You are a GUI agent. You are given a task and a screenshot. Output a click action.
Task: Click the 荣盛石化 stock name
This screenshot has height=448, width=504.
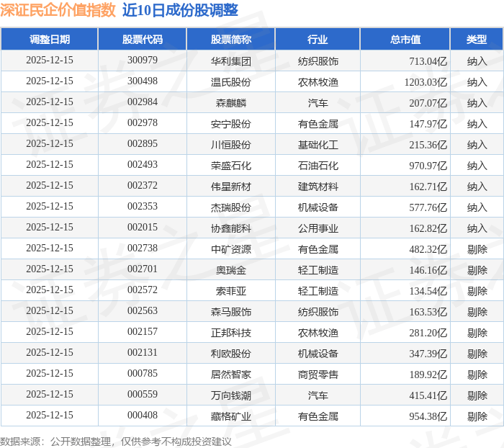231,165
